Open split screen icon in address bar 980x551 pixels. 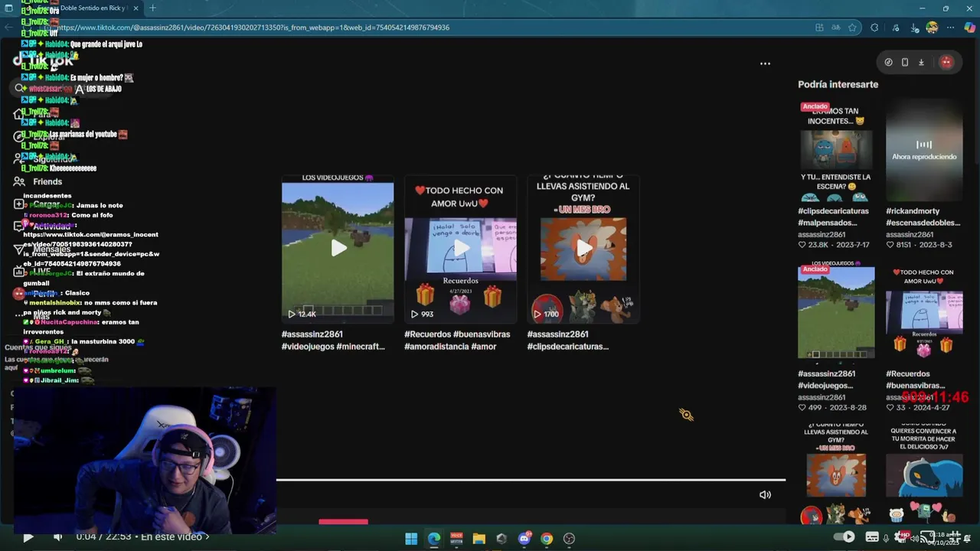819,28
